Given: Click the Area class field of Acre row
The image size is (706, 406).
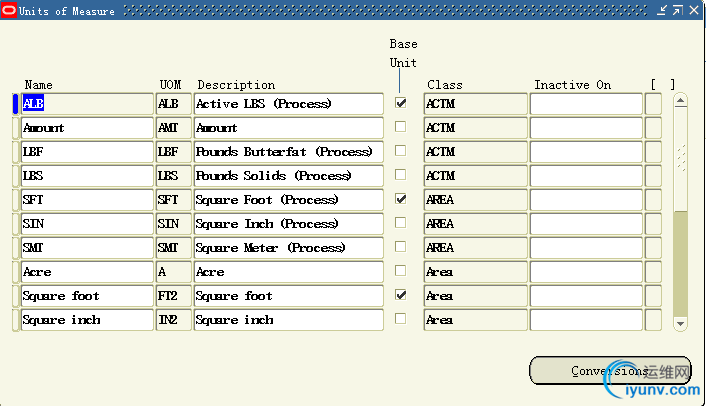Looking at the screenshot, I should (x=475, y=272).
